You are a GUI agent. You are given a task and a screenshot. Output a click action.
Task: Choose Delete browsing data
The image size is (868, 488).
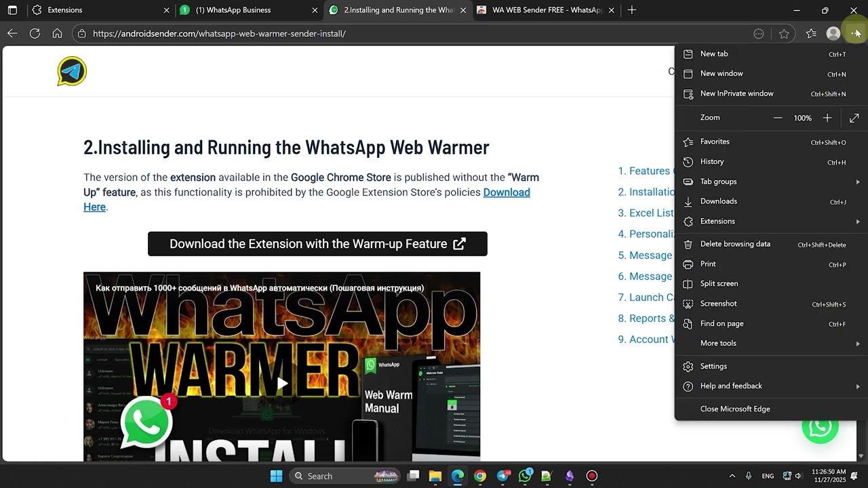(x=771, y=244)
